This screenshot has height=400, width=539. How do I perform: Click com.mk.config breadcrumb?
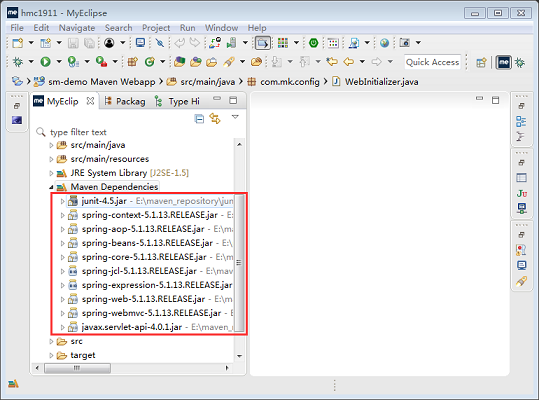290,82
